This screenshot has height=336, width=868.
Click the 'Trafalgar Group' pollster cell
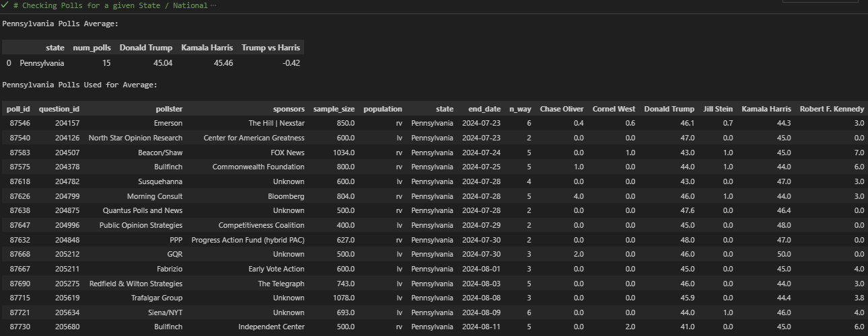point(157,298)
